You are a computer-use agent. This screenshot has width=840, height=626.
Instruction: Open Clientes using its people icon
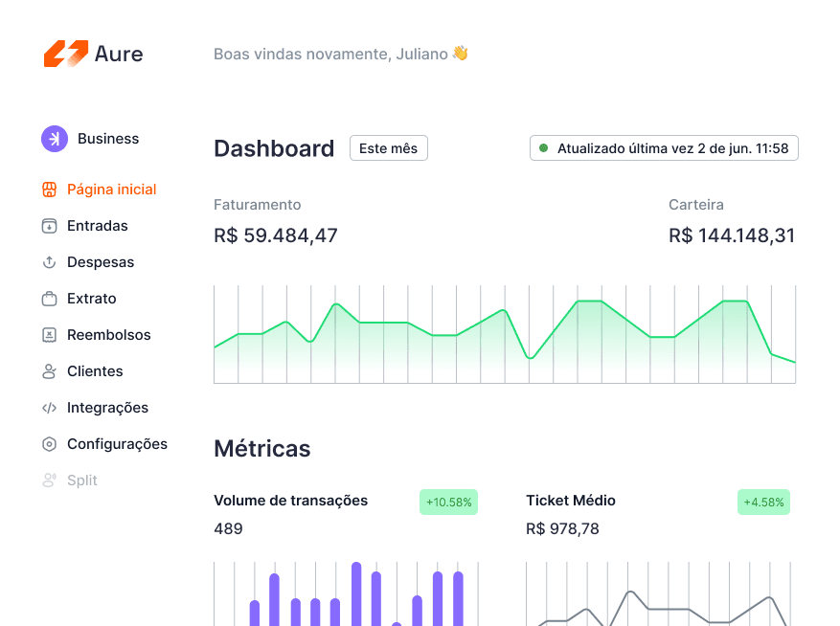tap(49, 371)
